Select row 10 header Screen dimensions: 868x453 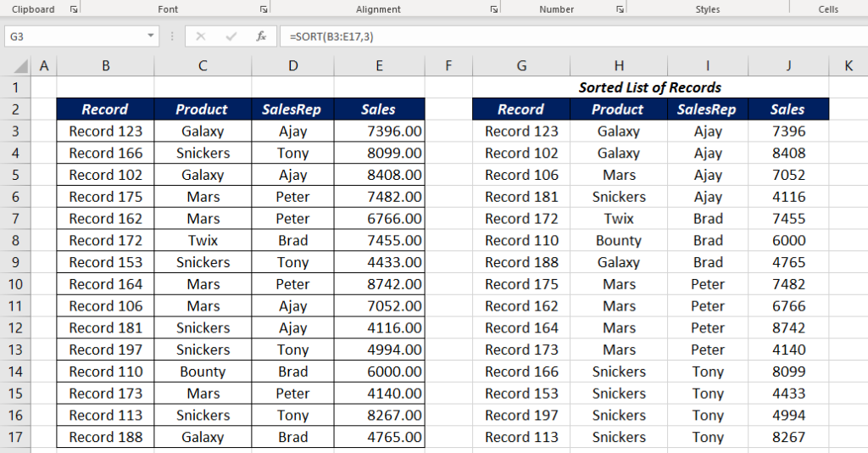point(15,284)
